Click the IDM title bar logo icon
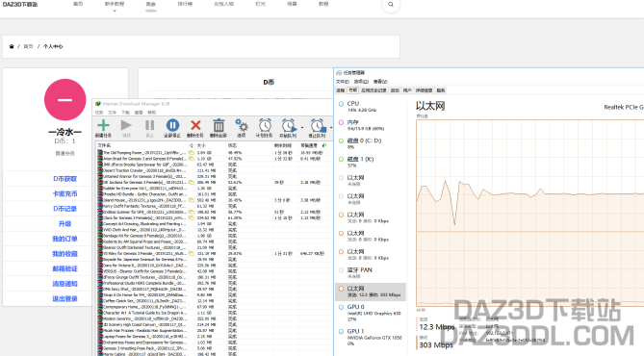 point(98,104)
